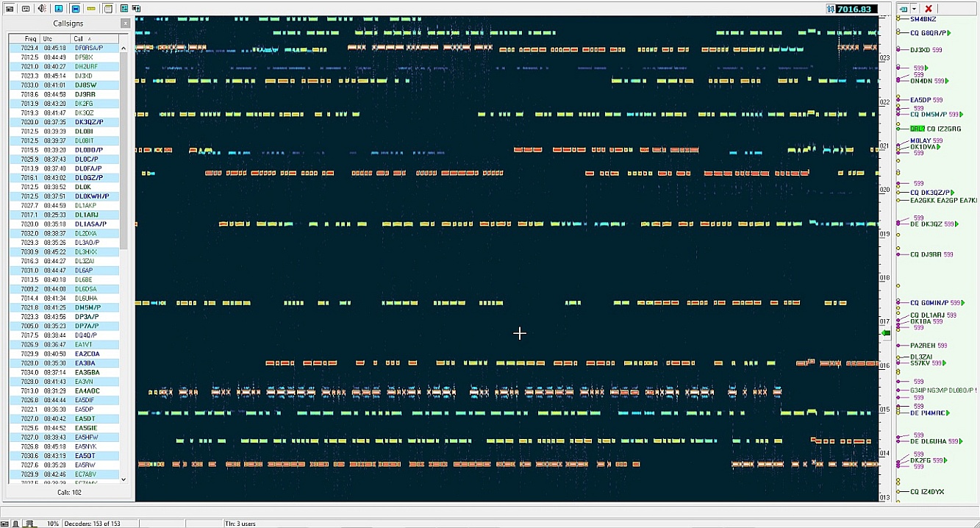Click the tape recorder toolbar icon
This screenshot has width=980, height=528.
coord(26,9)
